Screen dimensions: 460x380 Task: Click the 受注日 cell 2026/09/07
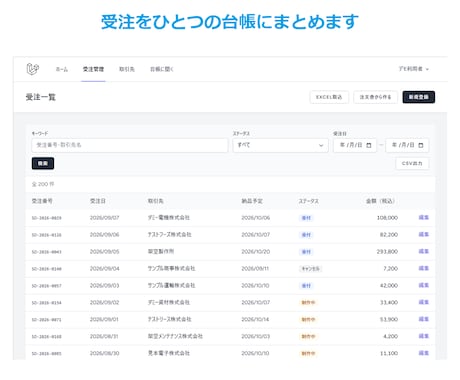(x=104, y=218)
